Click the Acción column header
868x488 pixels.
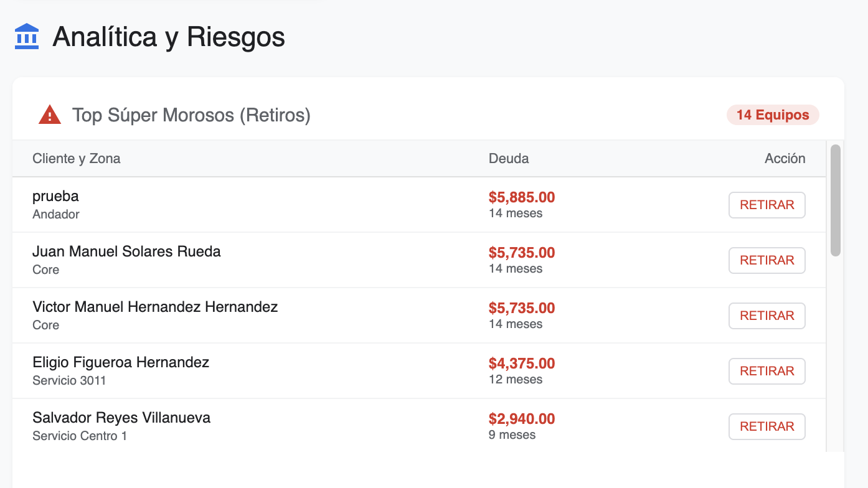click(x=785, y=159)
